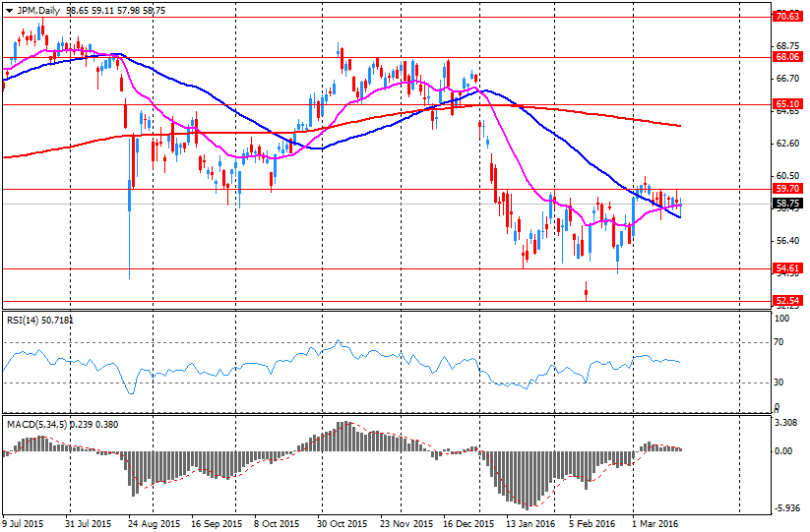Viewport: 810px width, 532px height.
Task: Click the JPM,Daily chart title text
Action: coord(38,10)
